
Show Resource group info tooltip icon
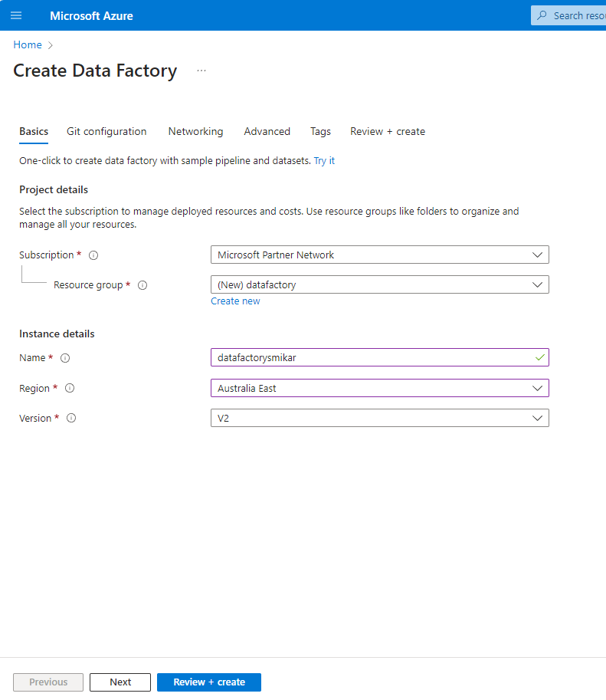(142, 285)
